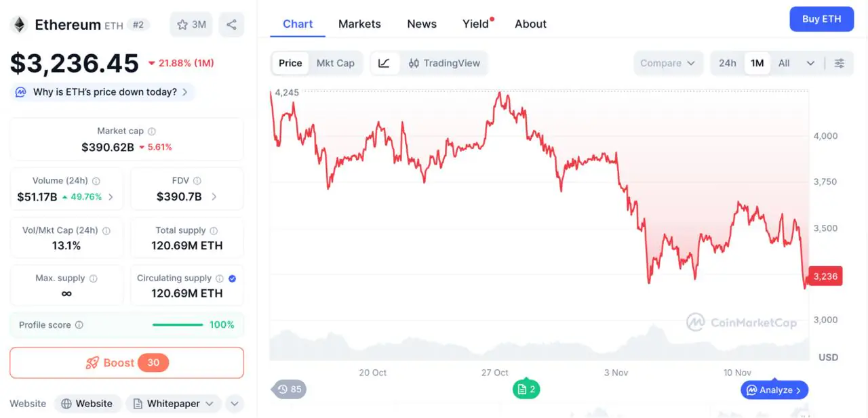The width and height of the screenshot is (868, 418).
Task: Select the Price chart toggle
Action: (x=290, y=63)
